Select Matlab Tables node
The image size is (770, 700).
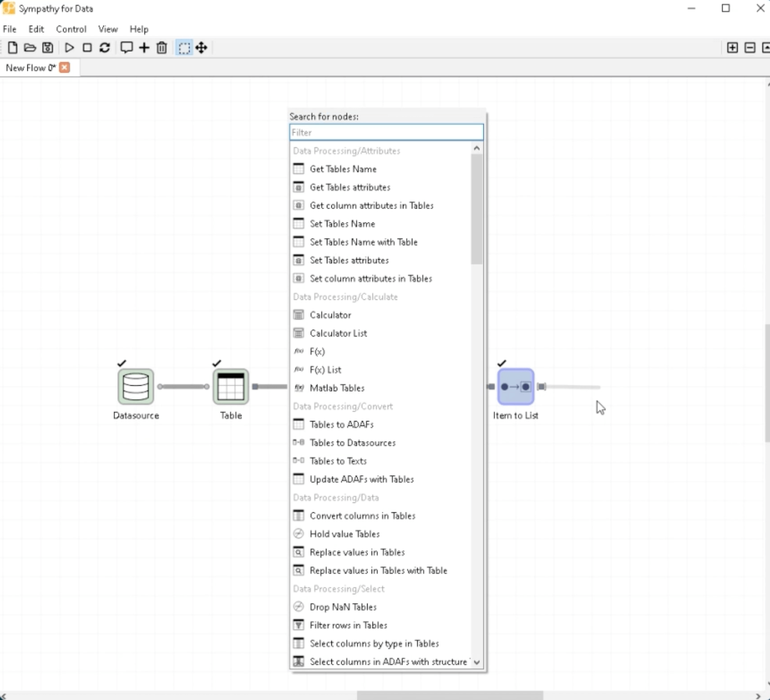pos(381,388)
